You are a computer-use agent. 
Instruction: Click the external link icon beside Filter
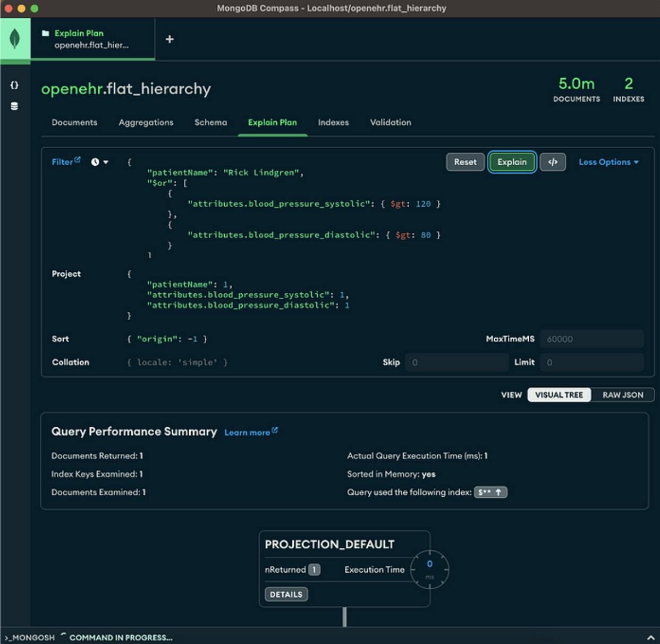click(x=78, y=159)
